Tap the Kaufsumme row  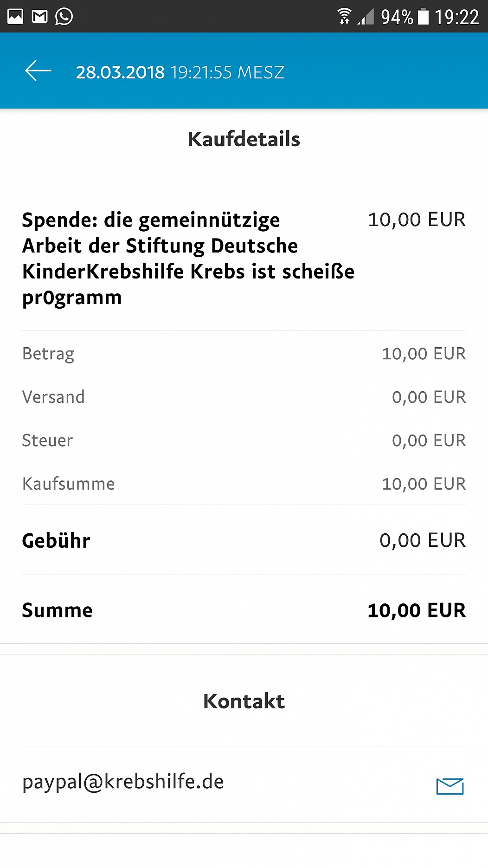coord(244,484)
